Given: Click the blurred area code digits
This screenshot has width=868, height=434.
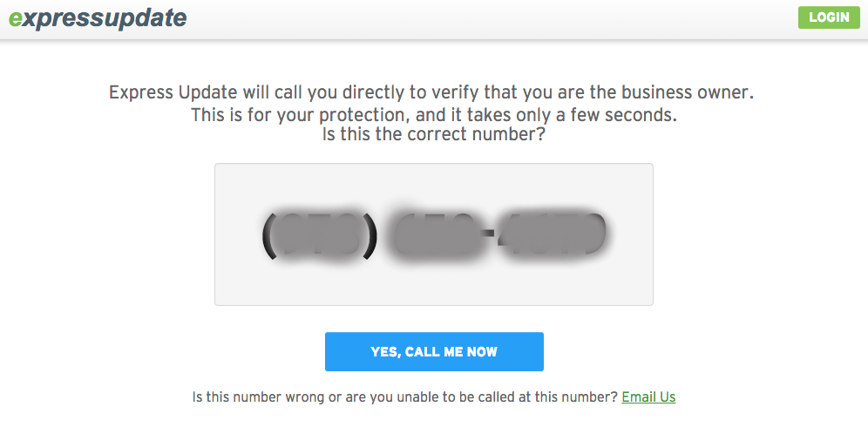Looking at the screenshot, I should pyautogui.click(x=320, y=236).
